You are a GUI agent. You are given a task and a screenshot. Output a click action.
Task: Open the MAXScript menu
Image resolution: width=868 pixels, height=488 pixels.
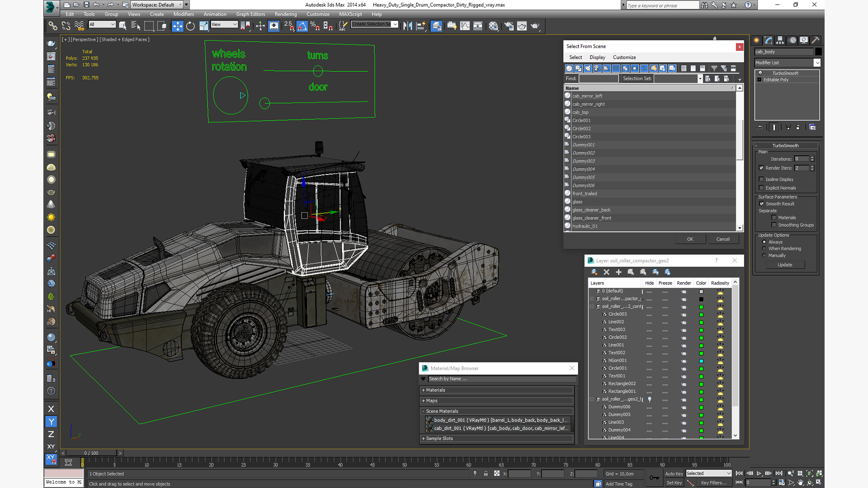tap(350, 14)
